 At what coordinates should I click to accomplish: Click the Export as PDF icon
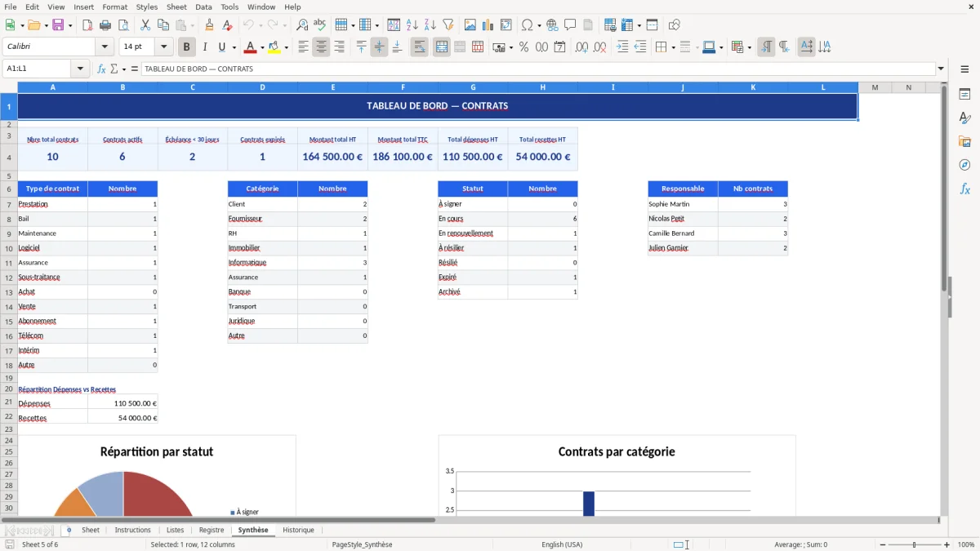coord(87,25)
